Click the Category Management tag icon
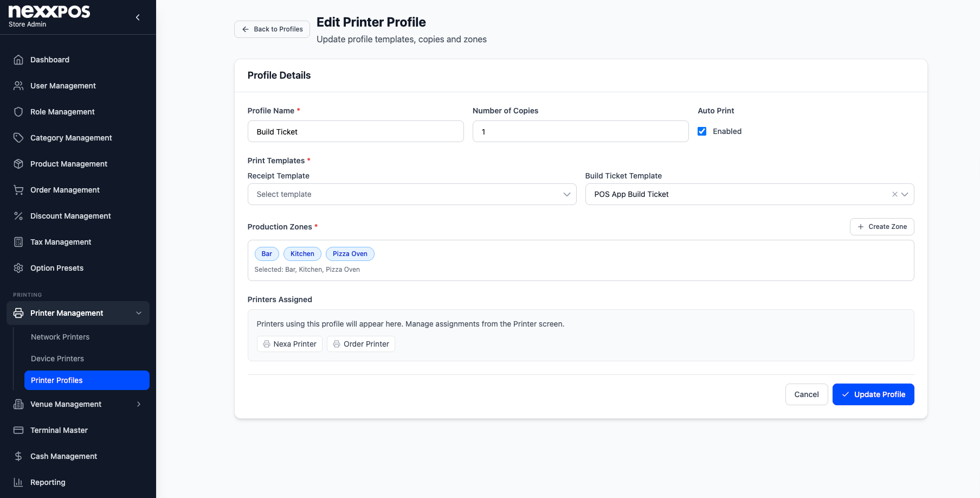 (18, 138)
